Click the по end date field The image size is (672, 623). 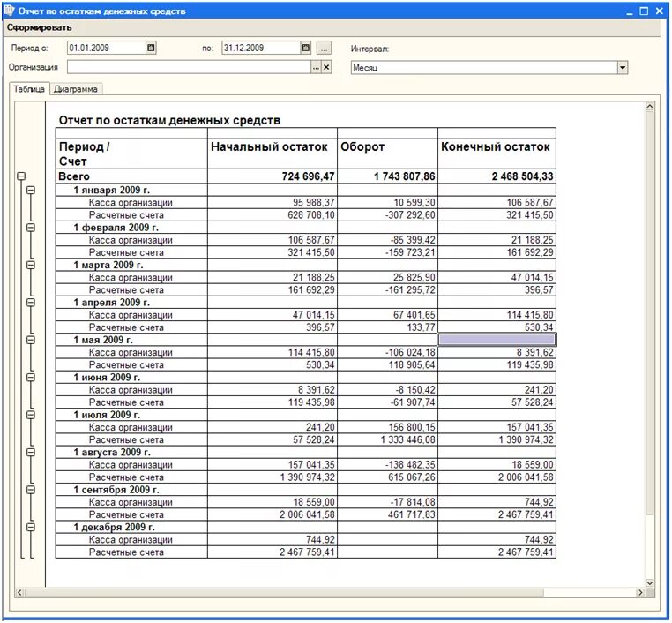point(261,48)
